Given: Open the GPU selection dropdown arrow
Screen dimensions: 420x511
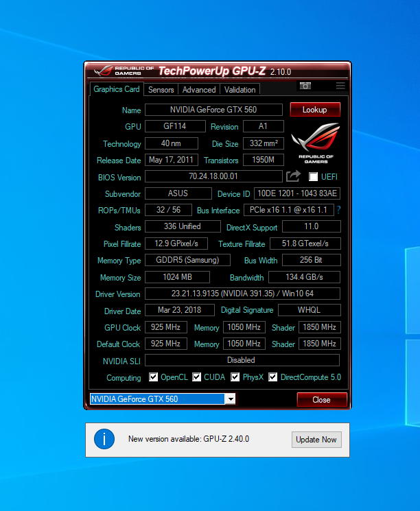Looking at the screenshot, I should [230, 399].
